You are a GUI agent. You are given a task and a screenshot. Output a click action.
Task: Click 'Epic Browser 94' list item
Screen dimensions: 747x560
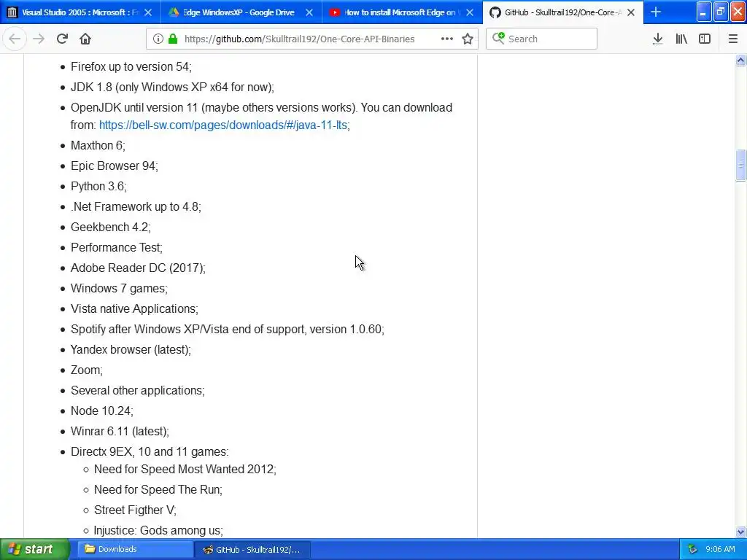115,166
